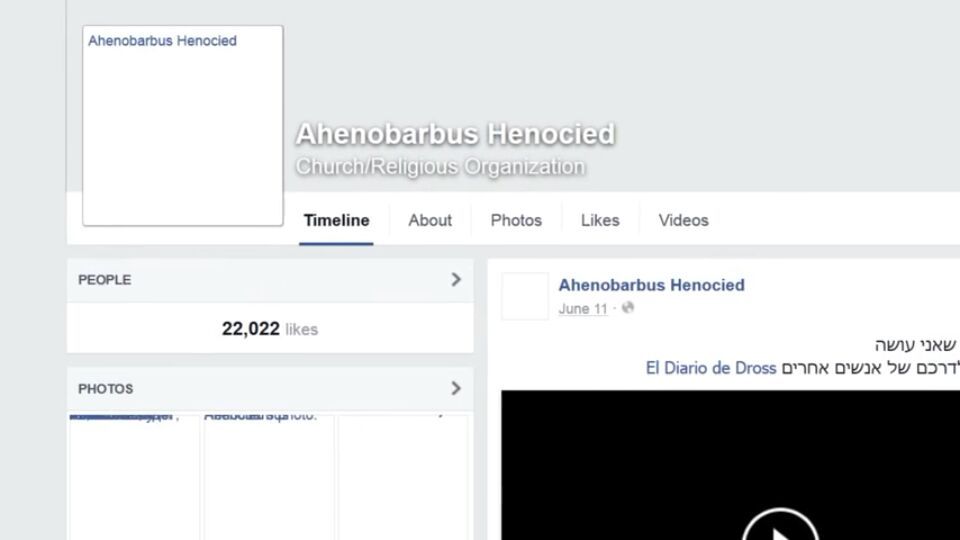Click the PEOPLE section header

tap(270, 280)
